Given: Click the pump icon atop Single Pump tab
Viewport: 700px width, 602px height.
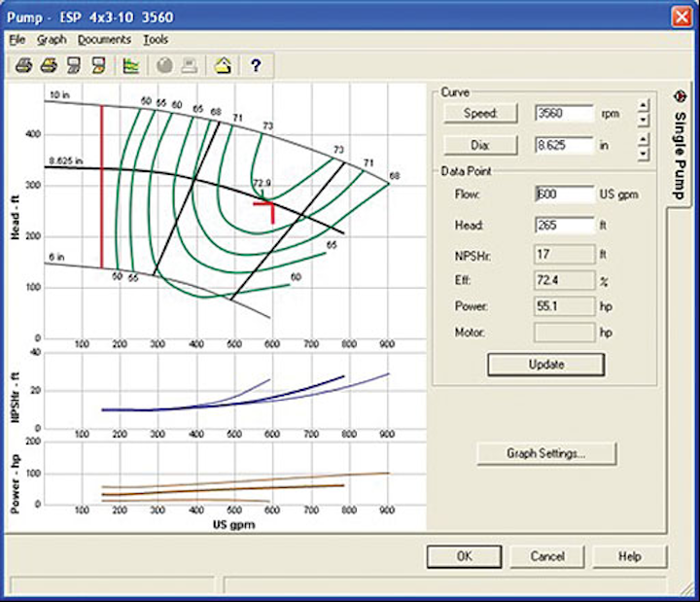Looking at the screenshot, I should [680, 96].
